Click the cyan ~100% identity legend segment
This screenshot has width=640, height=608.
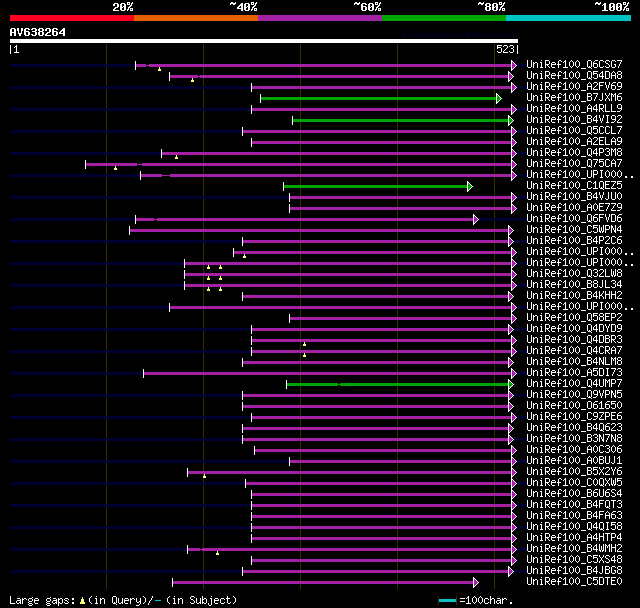tap(569, 18)
